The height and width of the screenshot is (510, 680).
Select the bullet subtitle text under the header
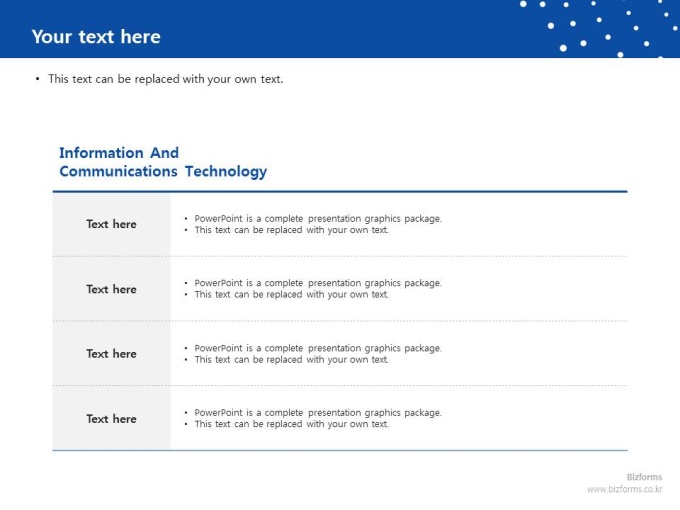tap(165, 79)
